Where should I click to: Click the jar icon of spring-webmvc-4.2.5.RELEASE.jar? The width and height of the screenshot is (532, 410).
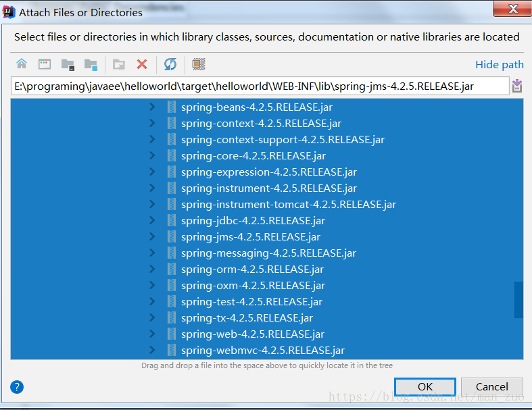172,351
